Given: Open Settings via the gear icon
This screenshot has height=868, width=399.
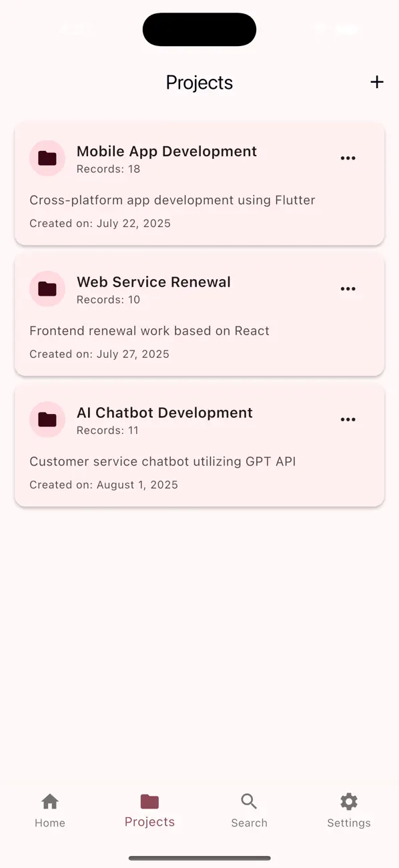Looking at the screenshot, I should 348,801.
